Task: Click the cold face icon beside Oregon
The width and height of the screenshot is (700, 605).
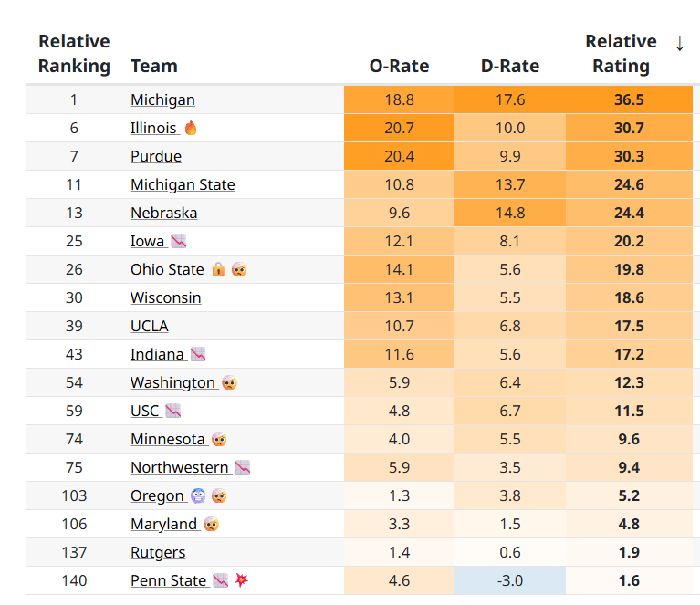Action: point(198,495)
